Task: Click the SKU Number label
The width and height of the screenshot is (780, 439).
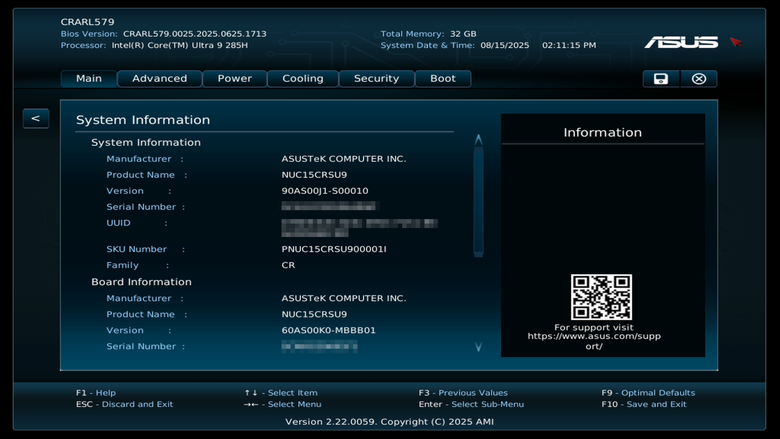Action: [136, 249]
